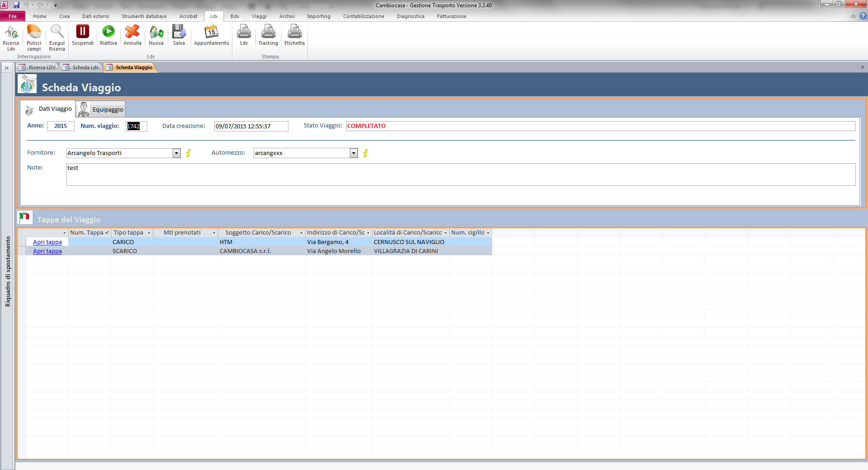The width and height of the screenshot is (868, 470).
Task: Open the Num. sigillo column filter arrow
Action: 488,233
